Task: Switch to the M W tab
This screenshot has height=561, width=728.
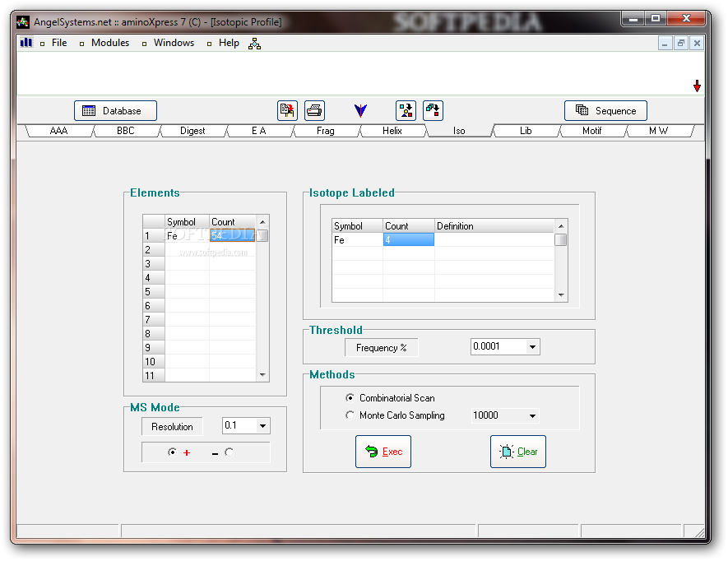Action: point(658,131)
